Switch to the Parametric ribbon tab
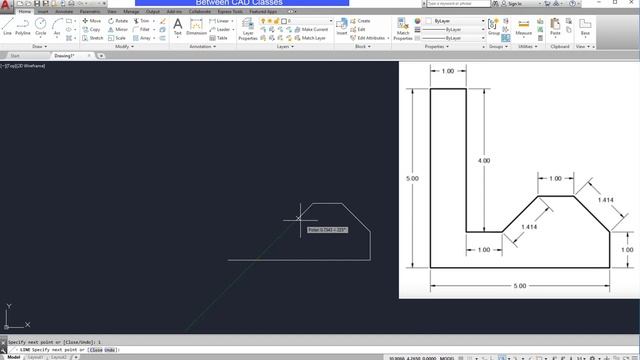 coord(90,12)
